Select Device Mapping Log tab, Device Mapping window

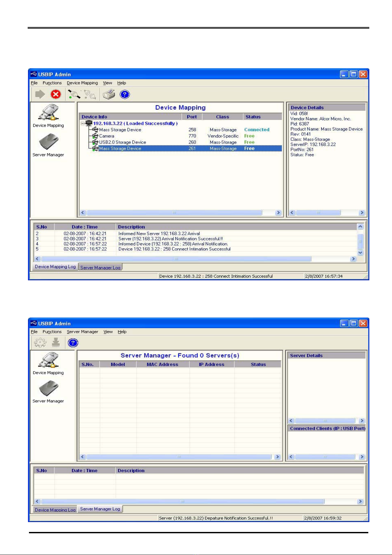point(55,267)
